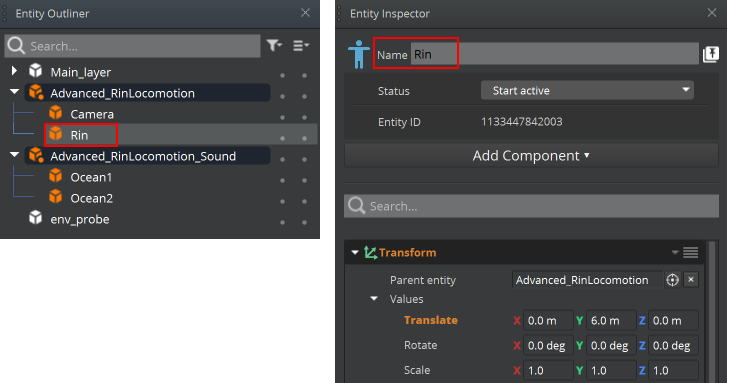The width and height of the screenshot is (730, 383).
Task: Toggle lock dot for Rin entity
Action: click(x=304, y=138)
